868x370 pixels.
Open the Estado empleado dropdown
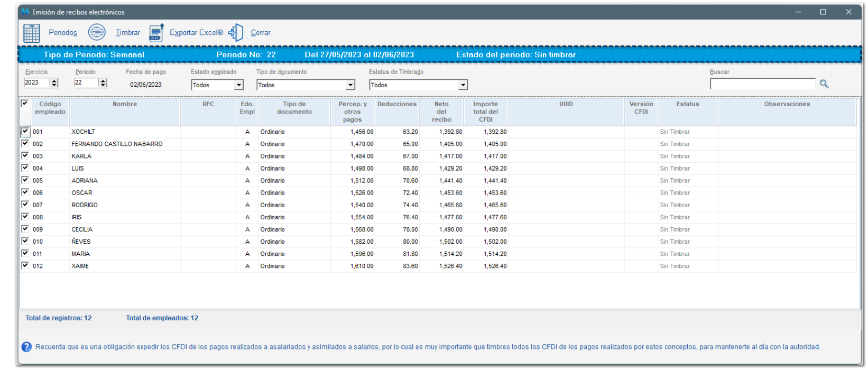239,85
